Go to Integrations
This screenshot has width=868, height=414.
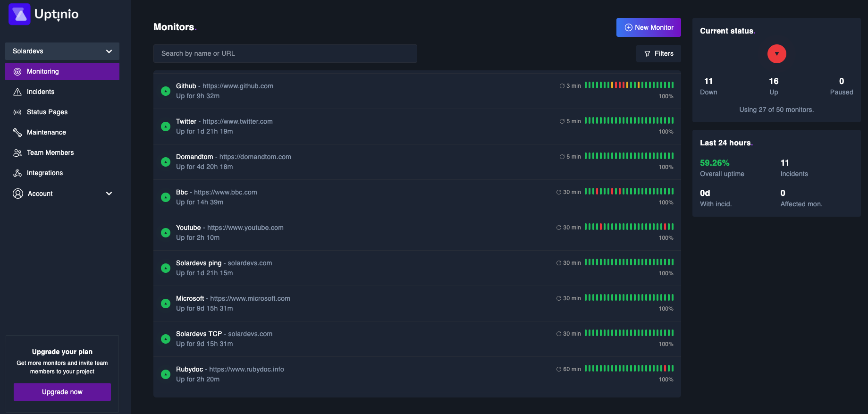pos(62,173)
